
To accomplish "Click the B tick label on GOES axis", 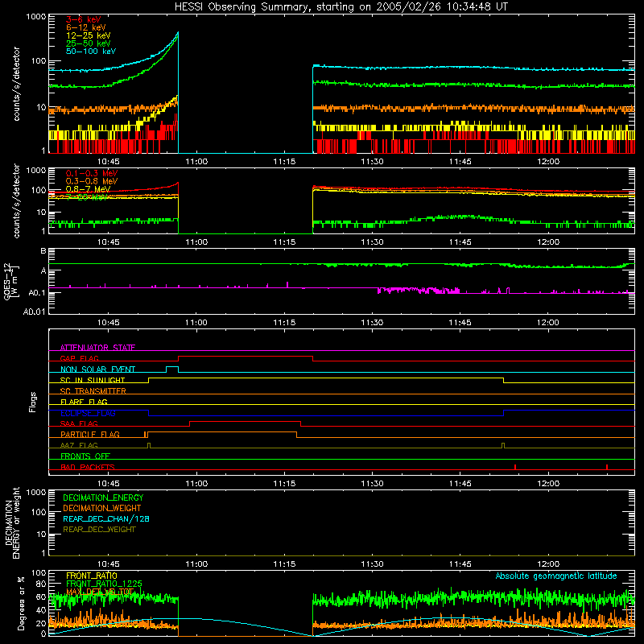I will [43, 251].
